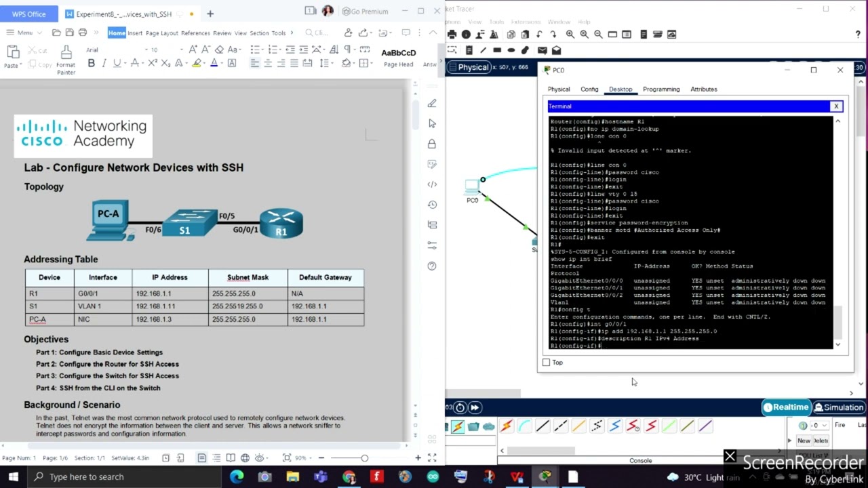868x488 pixels.
Task: Click the power cycle reset time button
Action: coord(460,407)
